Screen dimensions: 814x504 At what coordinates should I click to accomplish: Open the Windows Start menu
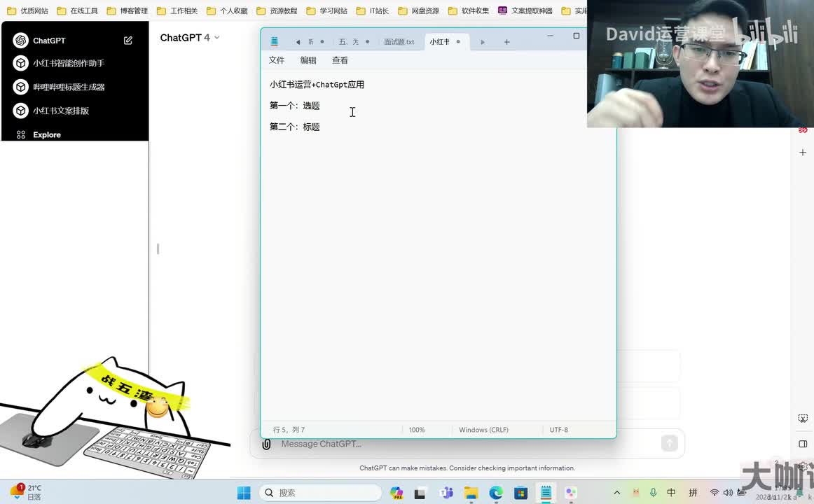(x=244, y=493)
